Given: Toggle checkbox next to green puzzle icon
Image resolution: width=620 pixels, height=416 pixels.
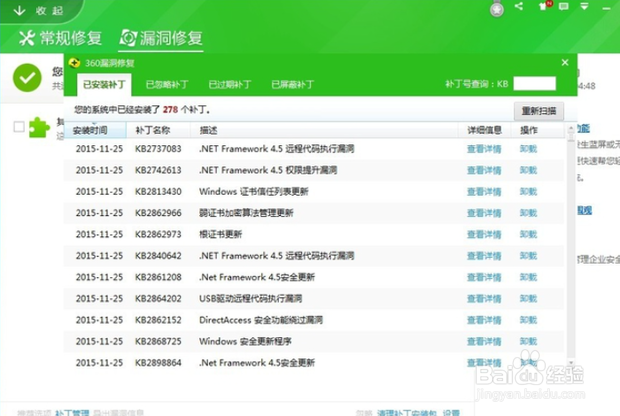Looking at the screenshot, I should [x=19, y=127].
